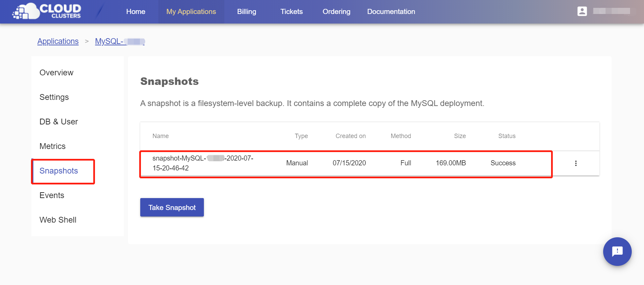
Task: Select Snapshots in the sidebar
Action: tap(59, 171)
